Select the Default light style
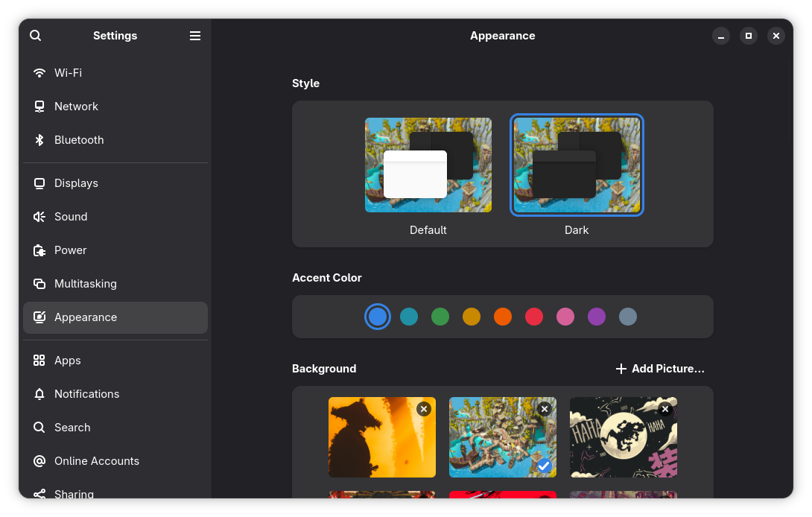 428,165
